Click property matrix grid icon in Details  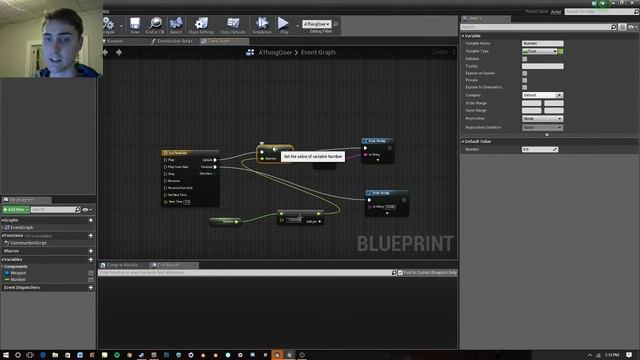pyautogui.click(x=622, y=27)
